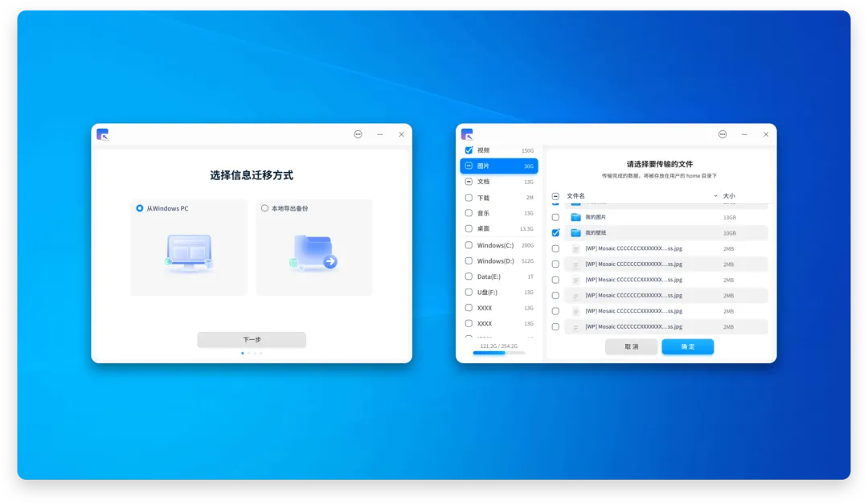Check the Windows(C:) drive checkbox
This screenshot has width=868, height=504.
coord(469,245)
